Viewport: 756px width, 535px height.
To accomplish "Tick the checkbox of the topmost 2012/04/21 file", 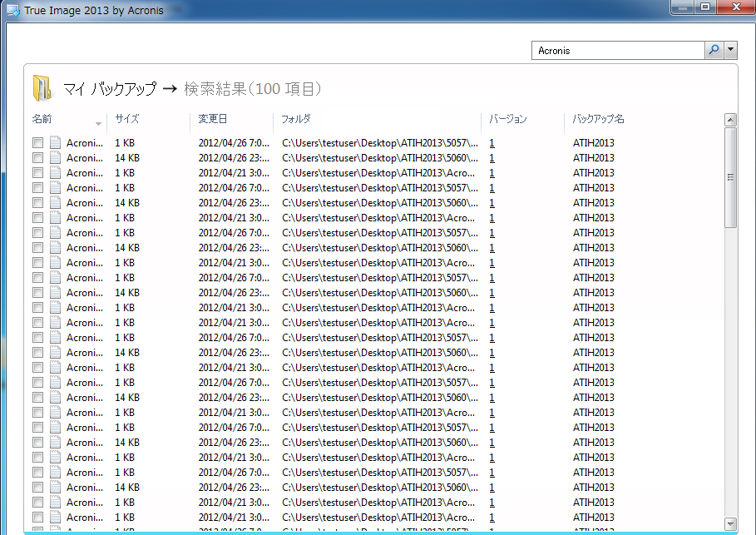I will (x=37, y=173).
